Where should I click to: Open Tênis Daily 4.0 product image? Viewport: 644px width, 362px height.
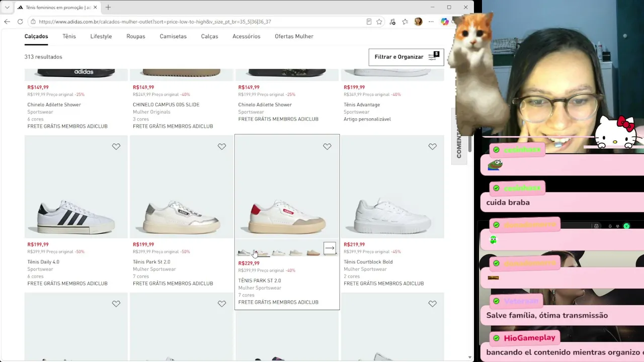[76, 187]
